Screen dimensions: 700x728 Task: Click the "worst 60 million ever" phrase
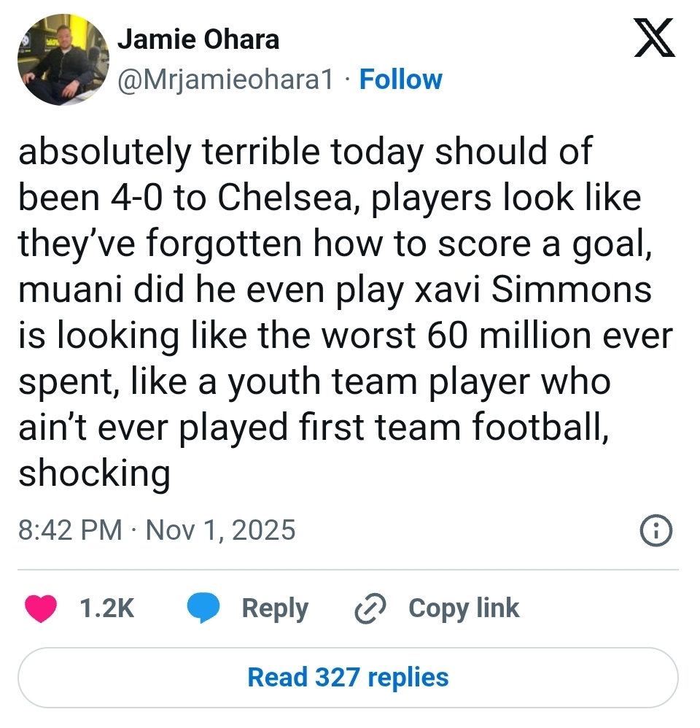coord(494,336)
